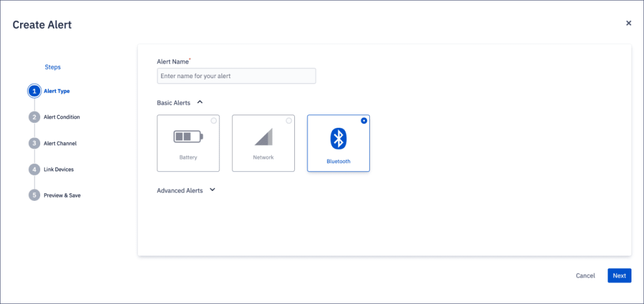This screenshot has height=304, width=644.
Task: Expand the Advanced Alerts section chevron
Action: 212,189
